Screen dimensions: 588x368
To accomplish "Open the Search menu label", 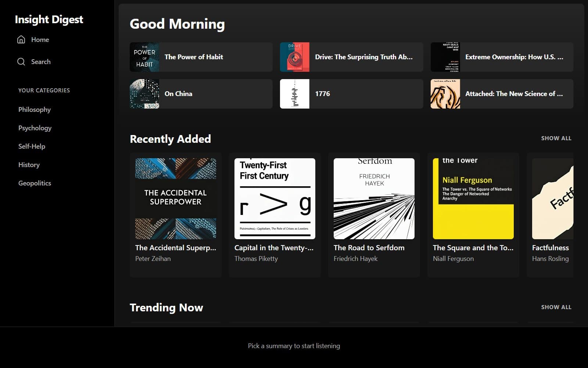I will [41, 61].
